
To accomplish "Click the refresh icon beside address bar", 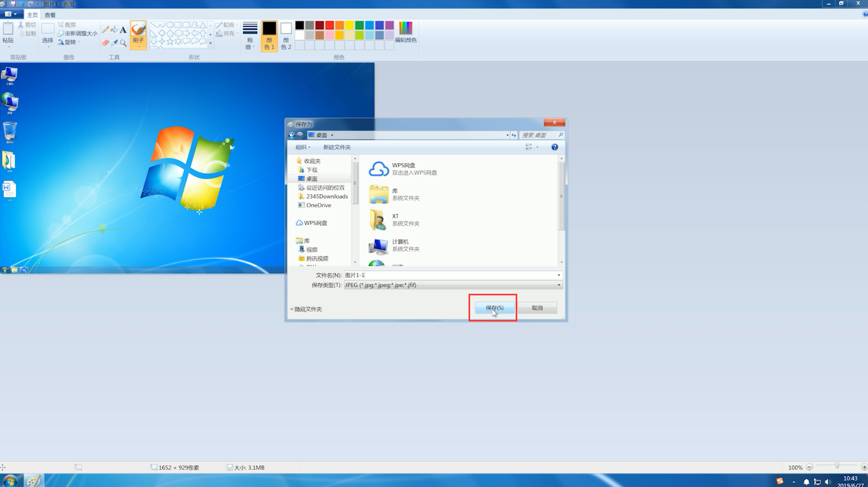I will point(514,135).
